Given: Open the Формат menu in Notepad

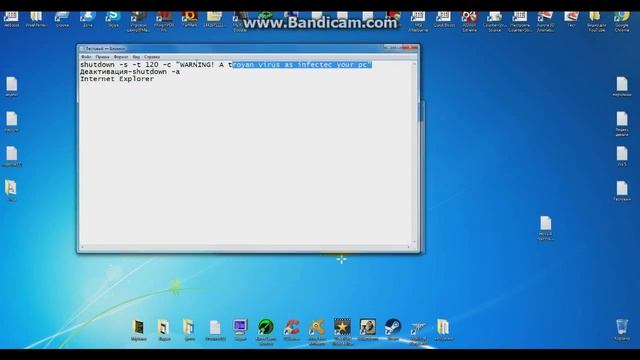Looking at the screenshot, I should click(x=121, y=57).
